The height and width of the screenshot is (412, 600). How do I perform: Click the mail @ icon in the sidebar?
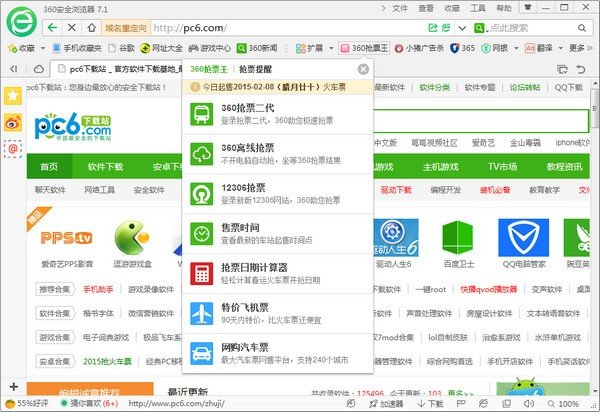coord(13,148)
